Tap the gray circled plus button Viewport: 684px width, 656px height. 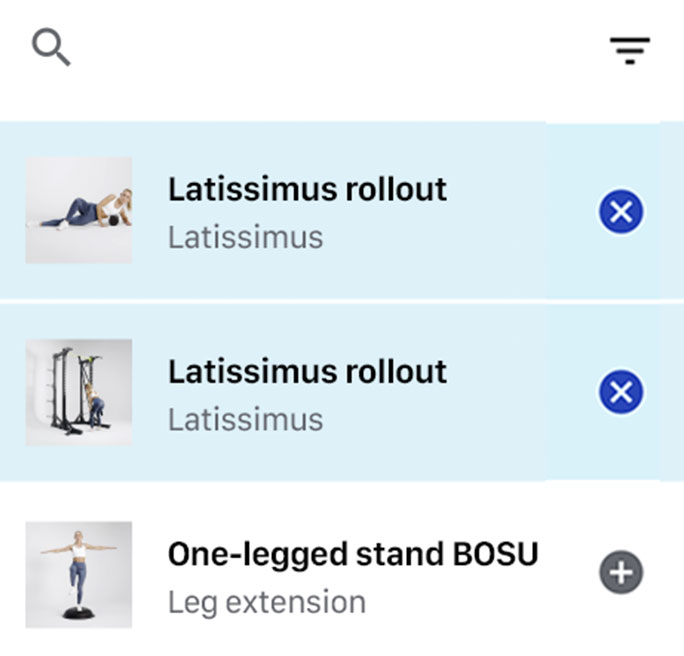(620, 573)
